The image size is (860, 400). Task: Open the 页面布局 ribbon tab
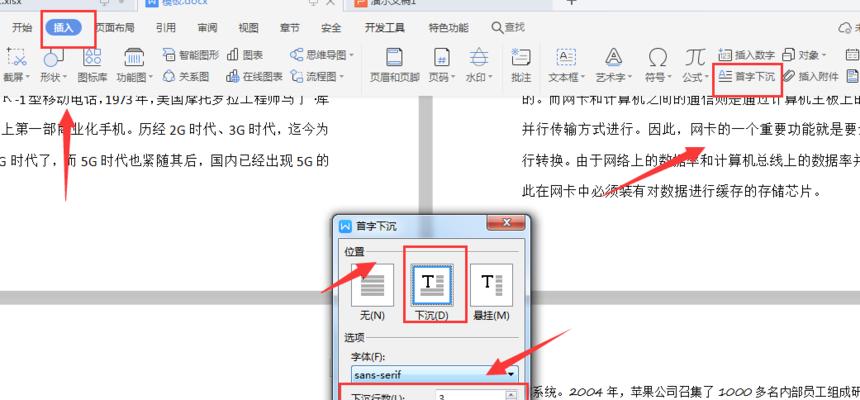coord(116,28)
